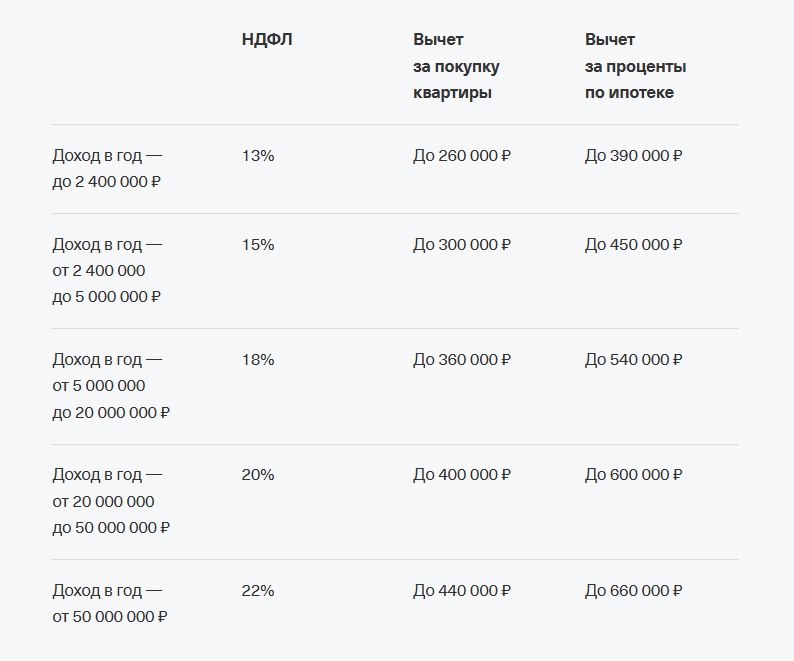This screenshot has height=661, width=794.
Task: Click the До 390 000 ₽ mortgage deduction
Action: pyautogui.click(x=633, y=156)
